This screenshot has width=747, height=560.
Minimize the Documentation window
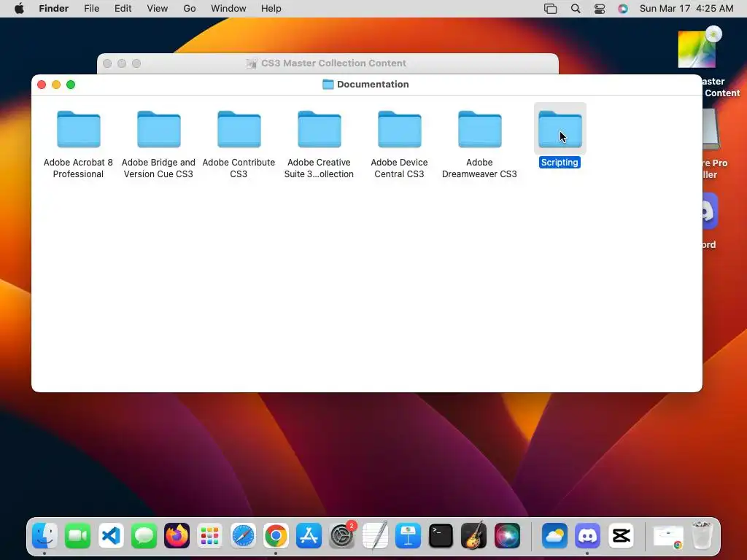coord(56,85)
